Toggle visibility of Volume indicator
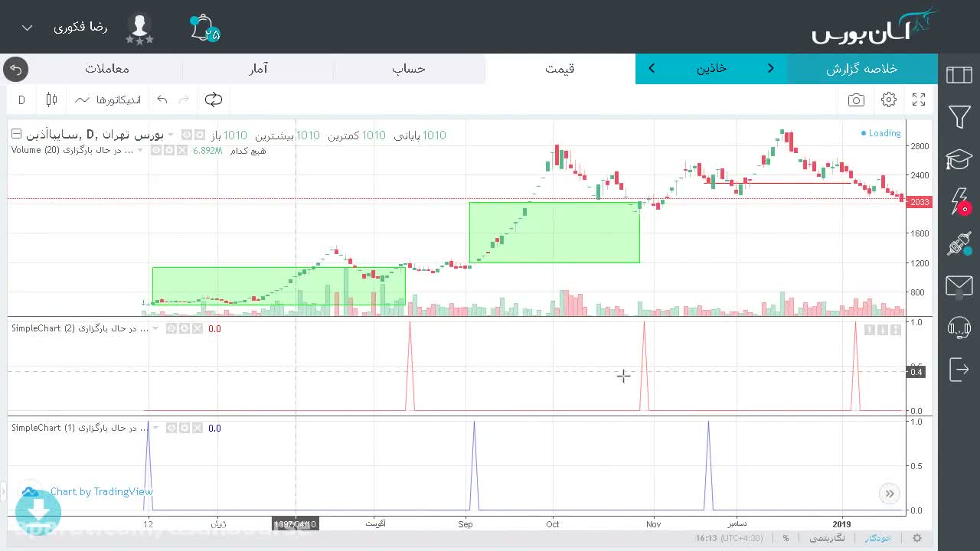The height and width of the screenshot is (551, 980). 156,151
